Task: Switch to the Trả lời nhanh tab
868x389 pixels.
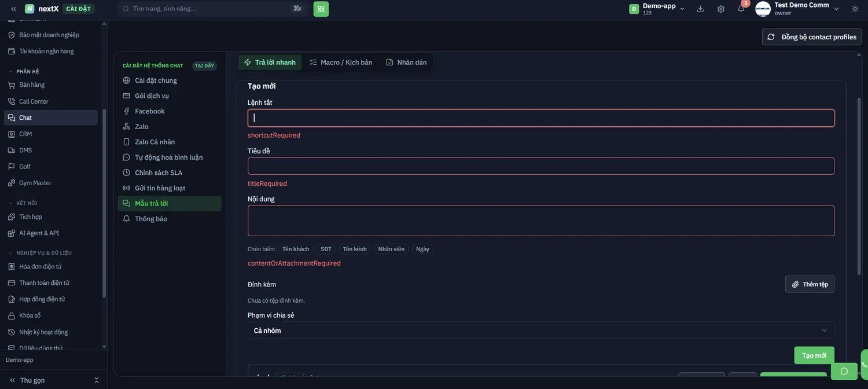Action: [x=270, y=63]
